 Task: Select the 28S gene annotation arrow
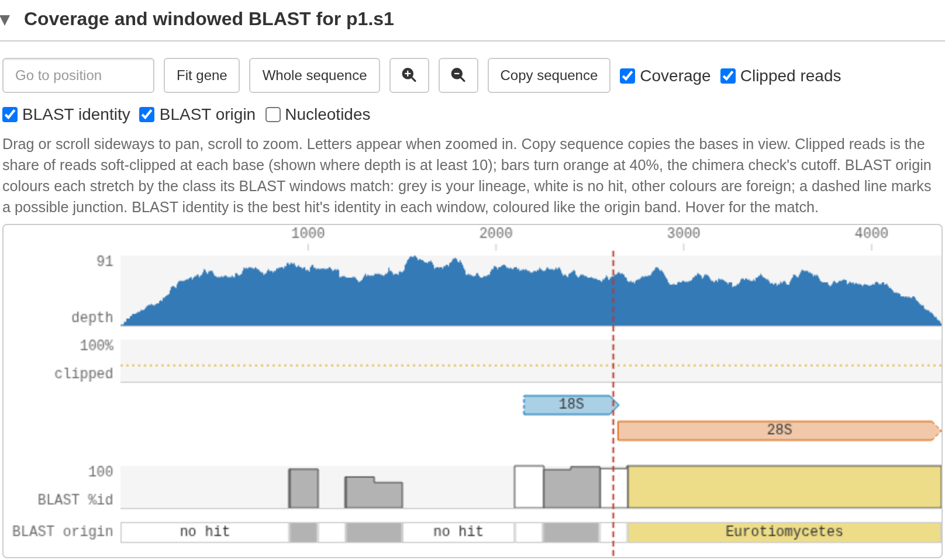tap(779, 430)
